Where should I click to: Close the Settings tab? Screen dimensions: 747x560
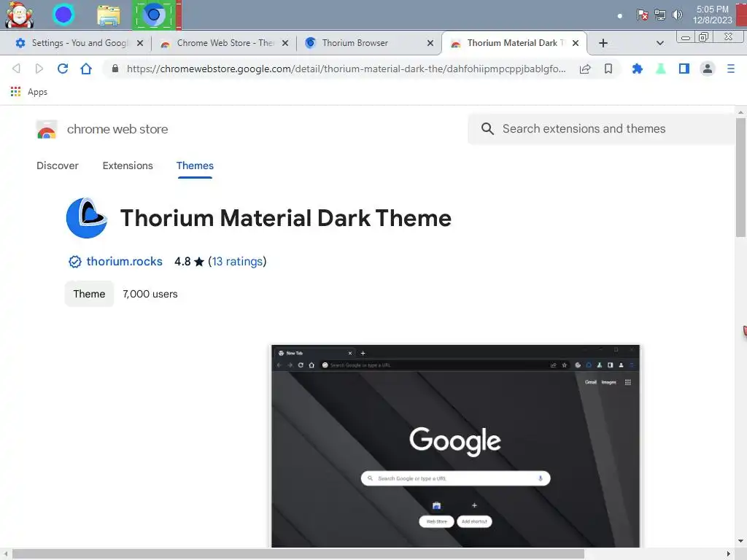coord(140,43)
